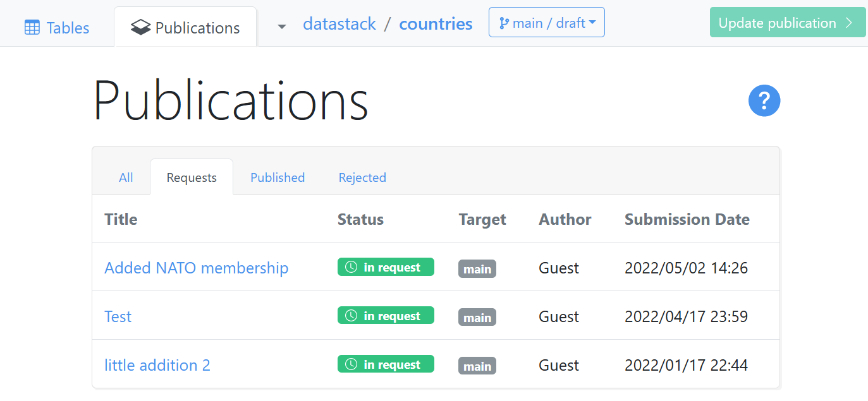This screenshot has height=401, width=868.
Task: Click the Submission Date column header
Action: [687, 219]
